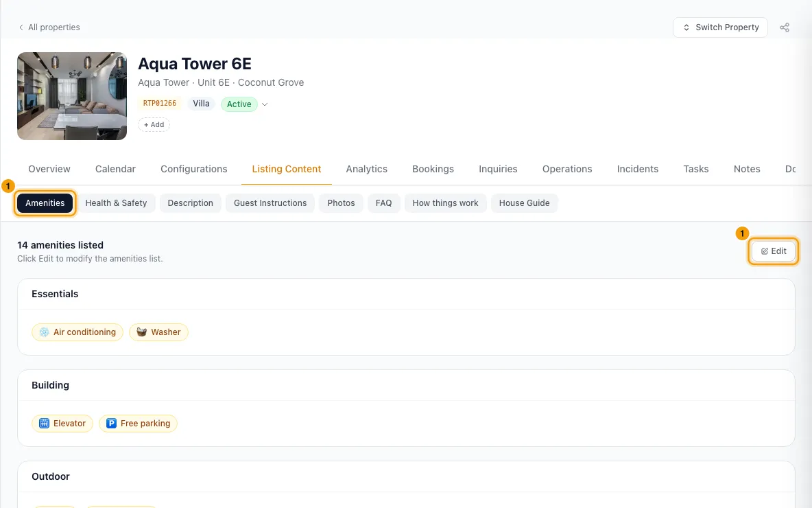The height and width of the screenshot is (508, 812).
Task: Go to the Tasks tab
Action: [696, 169]
